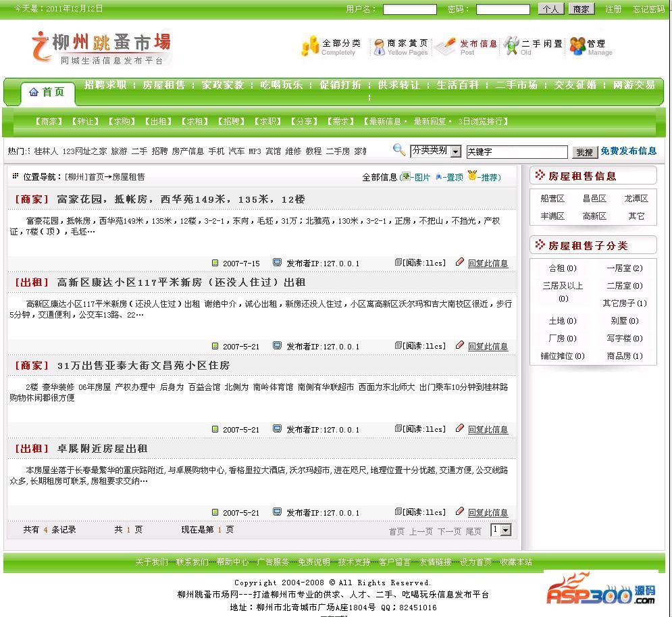Screen dimensions: 672x617
Task: Open 写字楼 (0) subcategory
Action: tap(625, 339)
